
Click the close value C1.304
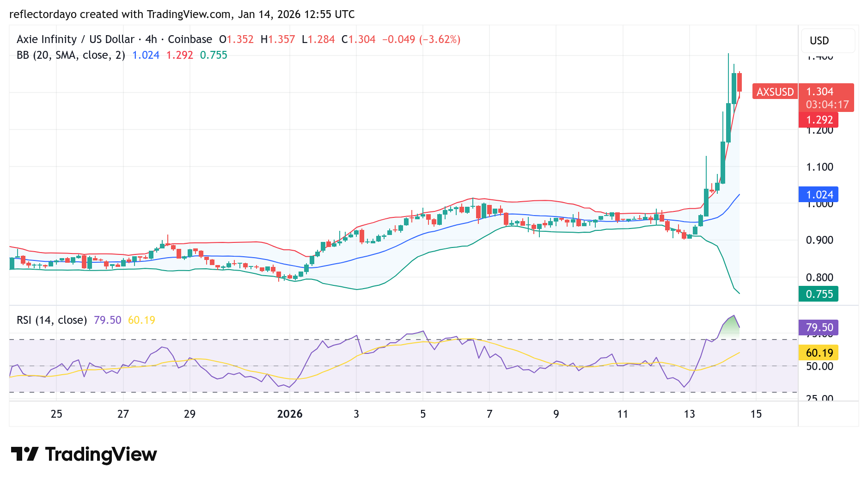pos(358,39)
